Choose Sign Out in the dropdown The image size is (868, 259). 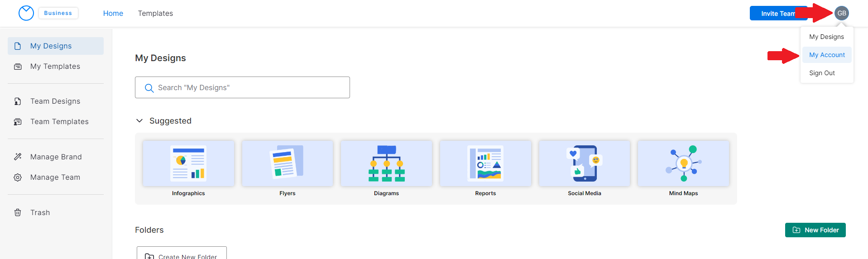point(822,73)
